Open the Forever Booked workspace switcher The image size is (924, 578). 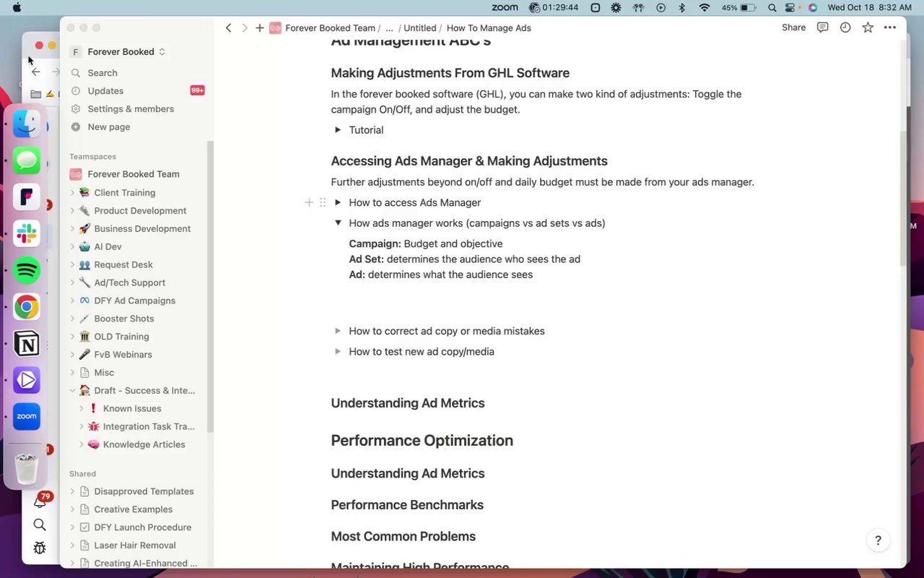[118, 52]
